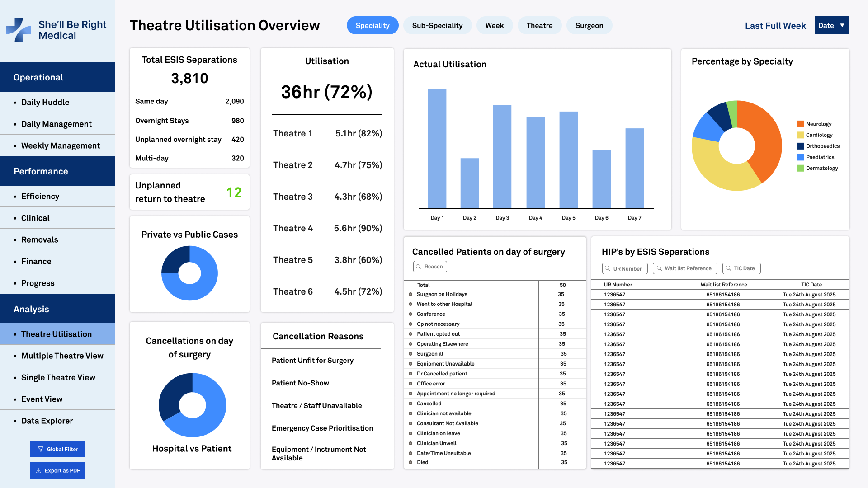Click the She'll Be Right Medical logo
The image size is (868, 488).
57,30
